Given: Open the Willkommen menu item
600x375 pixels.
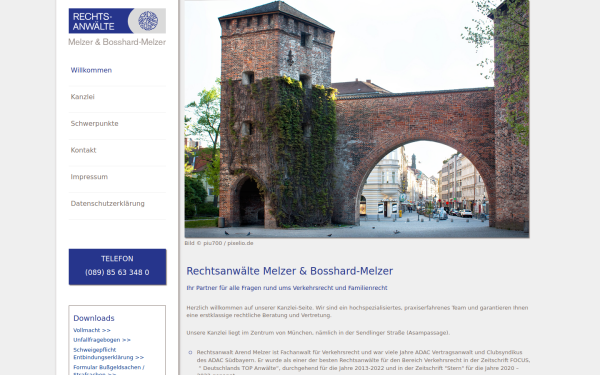Looking at the screenshot, I should 91,70.
